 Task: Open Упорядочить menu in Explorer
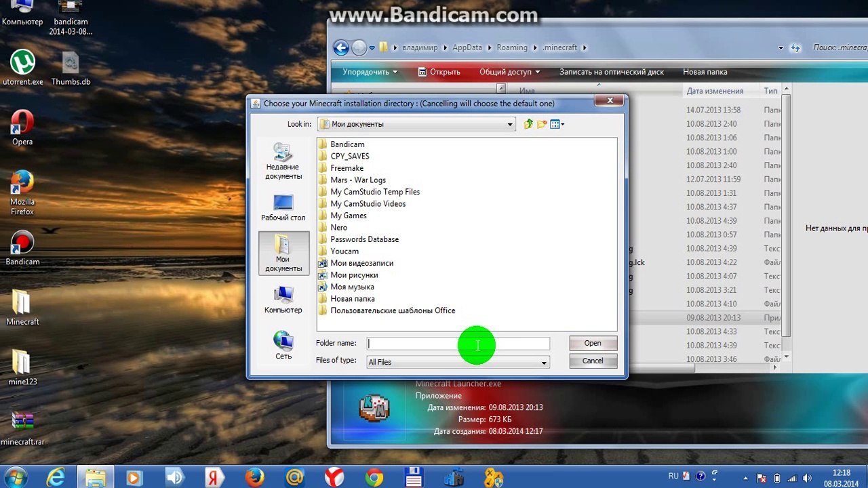pos(370,72)
